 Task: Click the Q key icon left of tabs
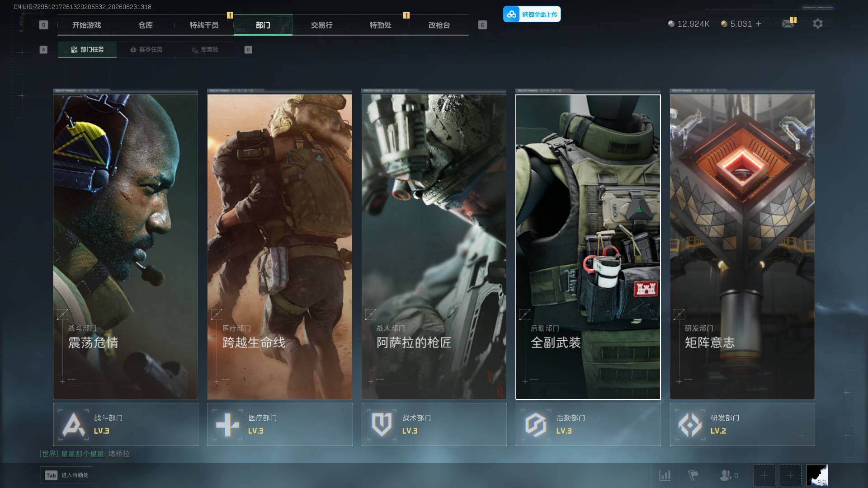coord(43,25)
